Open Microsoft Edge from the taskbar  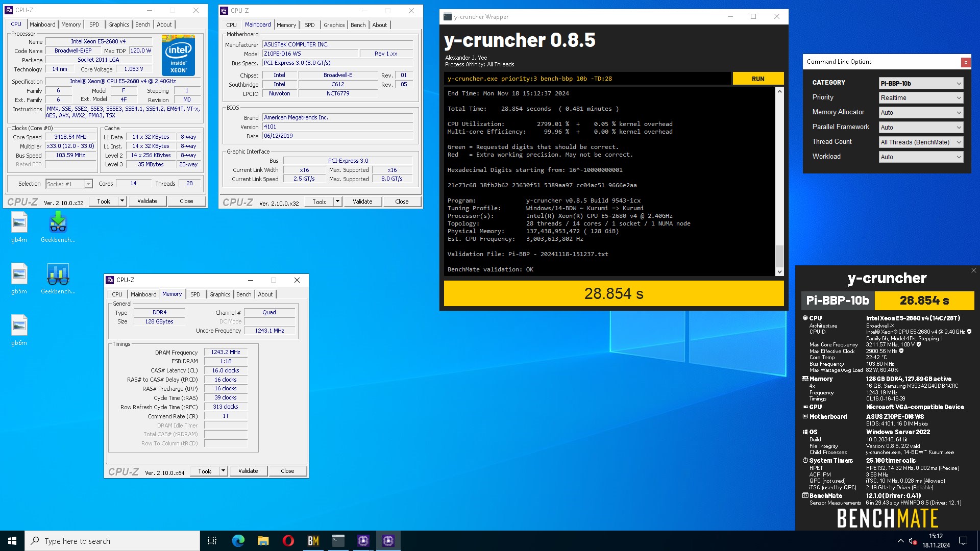pyautogui.click(x=238, y=541)
